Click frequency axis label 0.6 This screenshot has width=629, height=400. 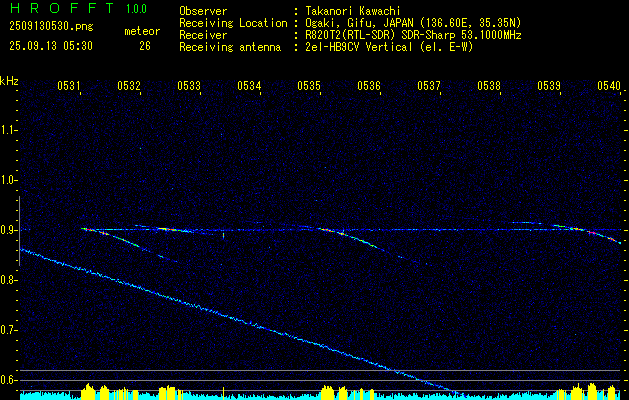click(x=7, y=380)
